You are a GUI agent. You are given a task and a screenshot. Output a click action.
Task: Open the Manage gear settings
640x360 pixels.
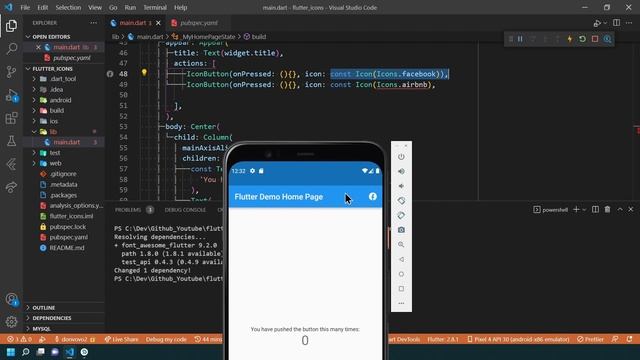tap(11, 322)
